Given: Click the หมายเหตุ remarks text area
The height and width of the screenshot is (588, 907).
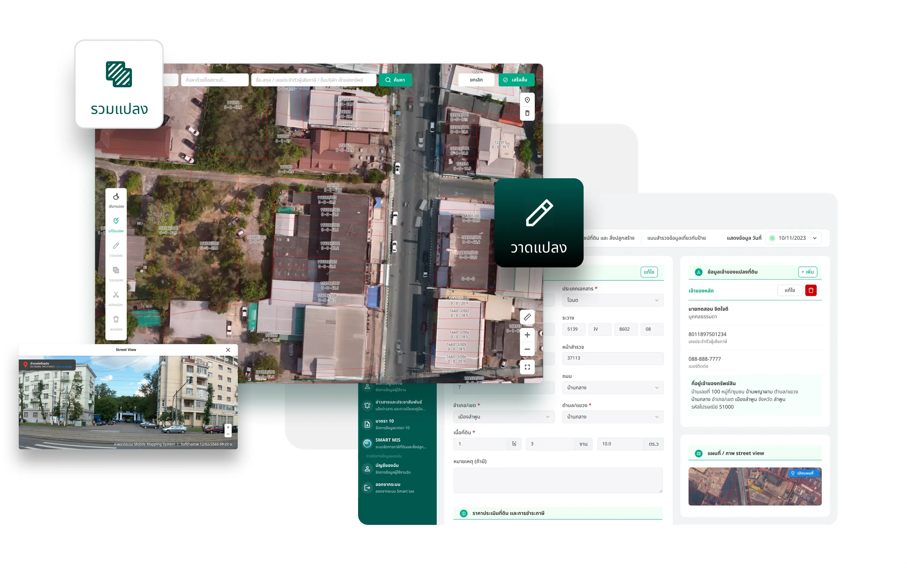Looking at the screenshot, I should [x=558, y=480].
